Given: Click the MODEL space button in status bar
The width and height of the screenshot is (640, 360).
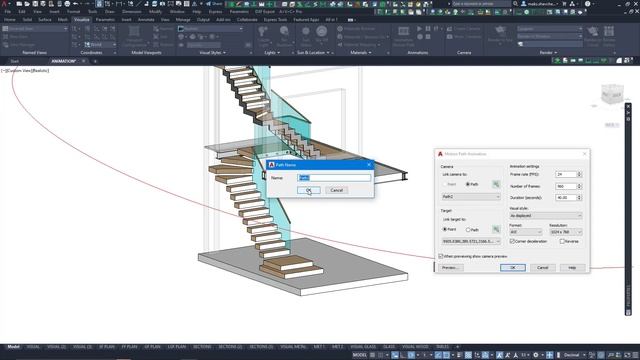Looking at the screenshot, I should click(x=360, y=355).
